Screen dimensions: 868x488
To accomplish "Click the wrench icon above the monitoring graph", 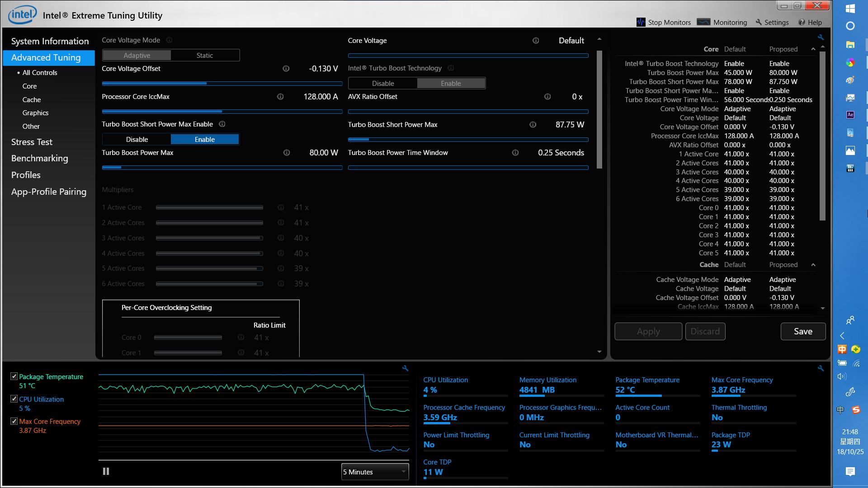I will 405,369.
